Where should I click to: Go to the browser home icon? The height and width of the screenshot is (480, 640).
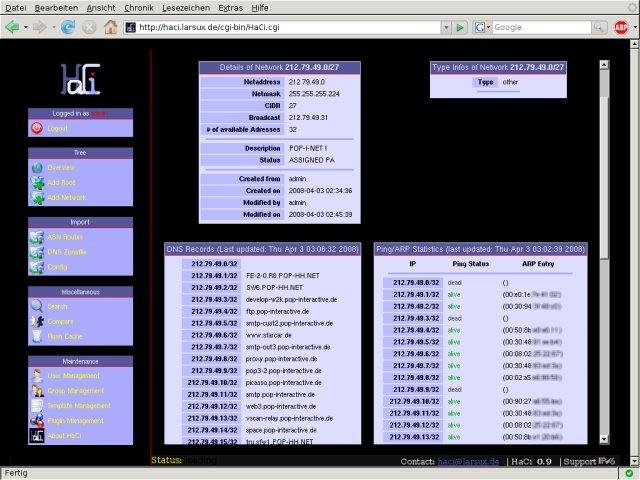110,27
